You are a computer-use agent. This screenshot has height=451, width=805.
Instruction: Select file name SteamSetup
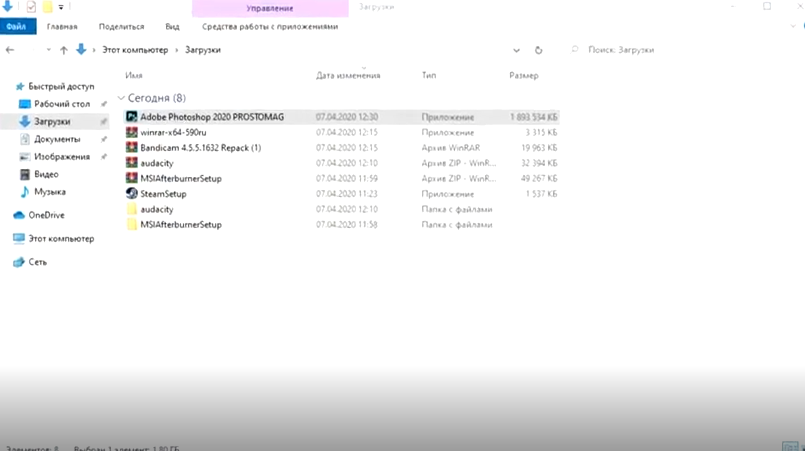point(163,194)
